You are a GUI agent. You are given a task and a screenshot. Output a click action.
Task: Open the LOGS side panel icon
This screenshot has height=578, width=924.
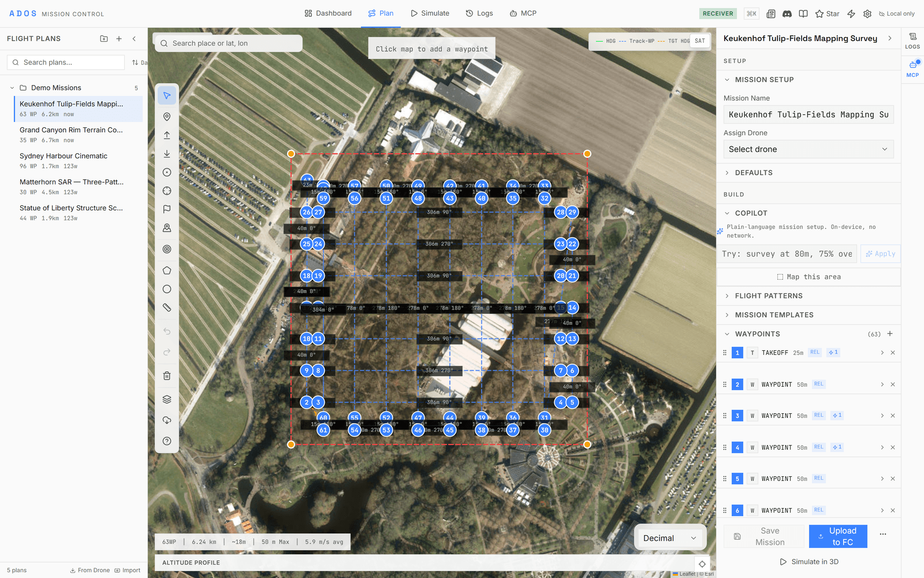pyautogui.click(x=912, y=40)
